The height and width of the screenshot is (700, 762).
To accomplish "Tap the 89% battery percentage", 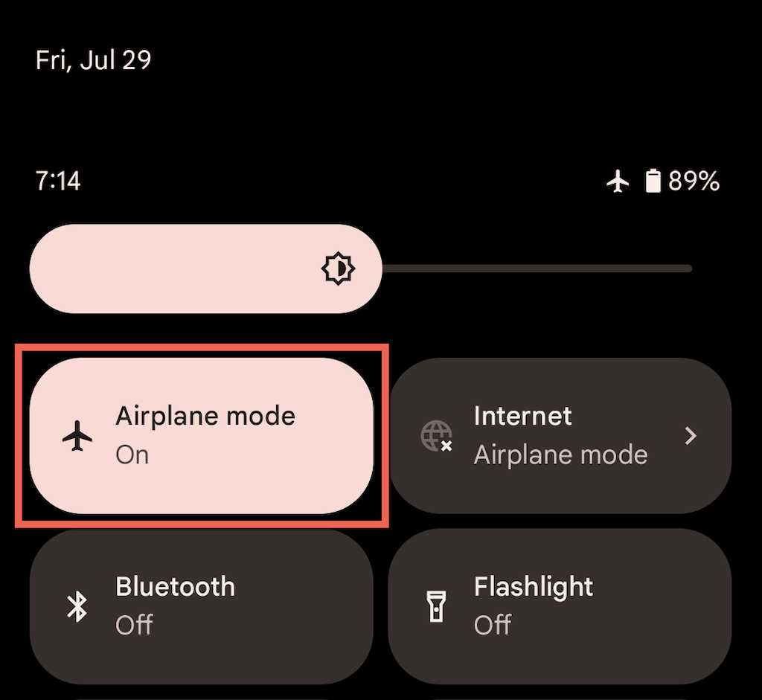I will point(694,182).
